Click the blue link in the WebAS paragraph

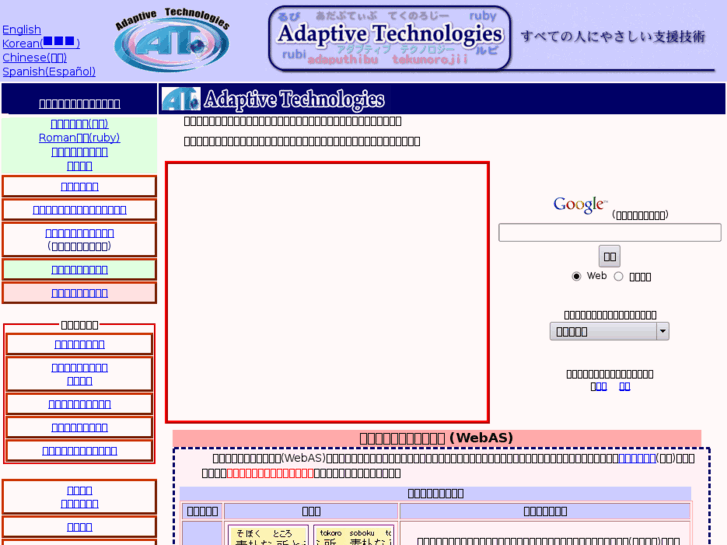tap(637, 458)
